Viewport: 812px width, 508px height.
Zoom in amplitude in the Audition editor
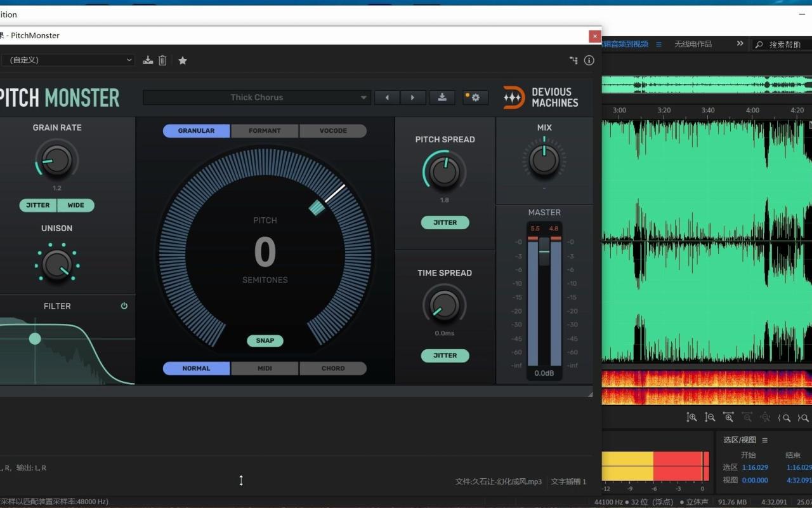tap(692, 417)
